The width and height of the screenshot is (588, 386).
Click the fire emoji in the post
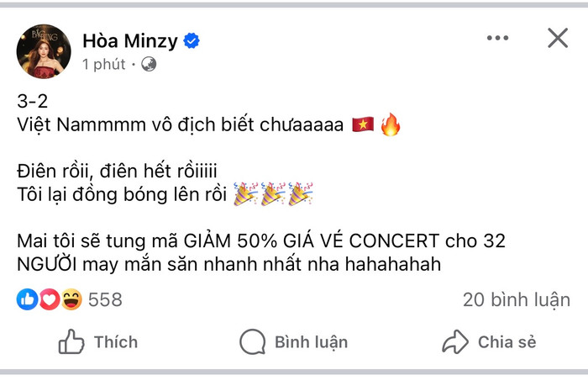(391, 126)
